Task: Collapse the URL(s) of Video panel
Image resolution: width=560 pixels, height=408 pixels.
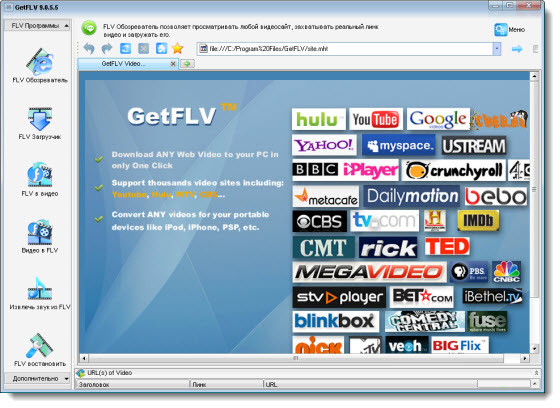Action: pos(536,373)
